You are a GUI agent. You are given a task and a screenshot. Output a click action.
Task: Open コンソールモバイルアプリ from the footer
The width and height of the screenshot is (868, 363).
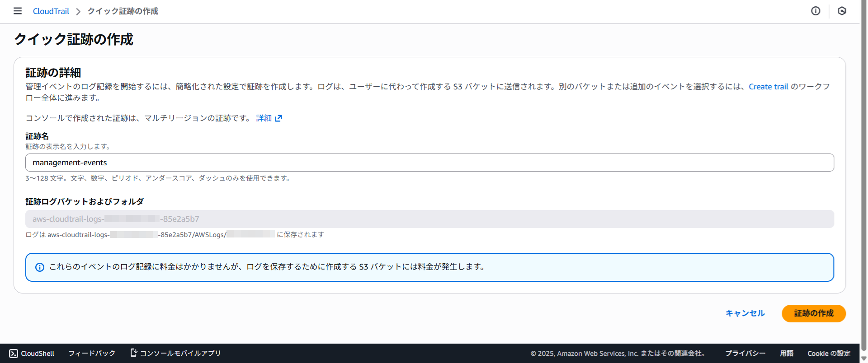pyautogui.click(x=175, y=353)
